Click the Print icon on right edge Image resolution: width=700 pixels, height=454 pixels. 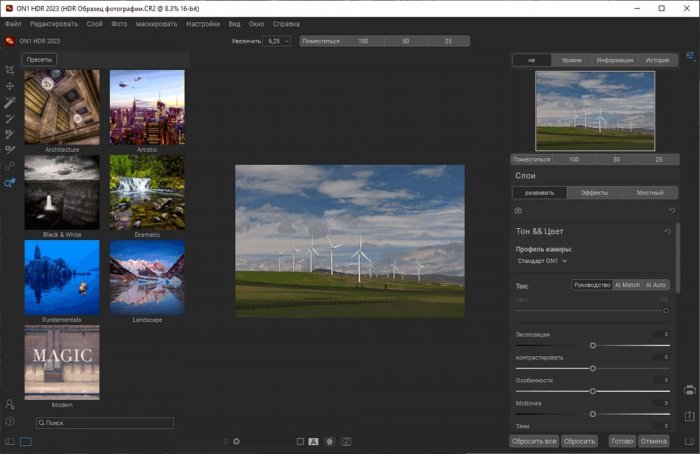point(690,390)
